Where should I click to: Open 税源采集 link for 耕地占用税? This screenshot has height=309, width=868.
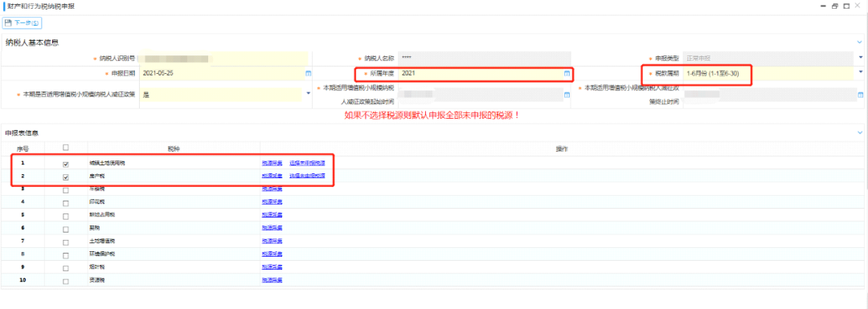pyautogui.click(x=272, y=214)
